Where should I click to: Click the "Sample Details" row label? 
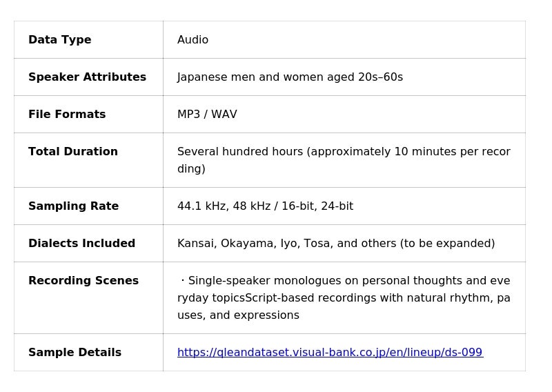click(x=75, y=353)
